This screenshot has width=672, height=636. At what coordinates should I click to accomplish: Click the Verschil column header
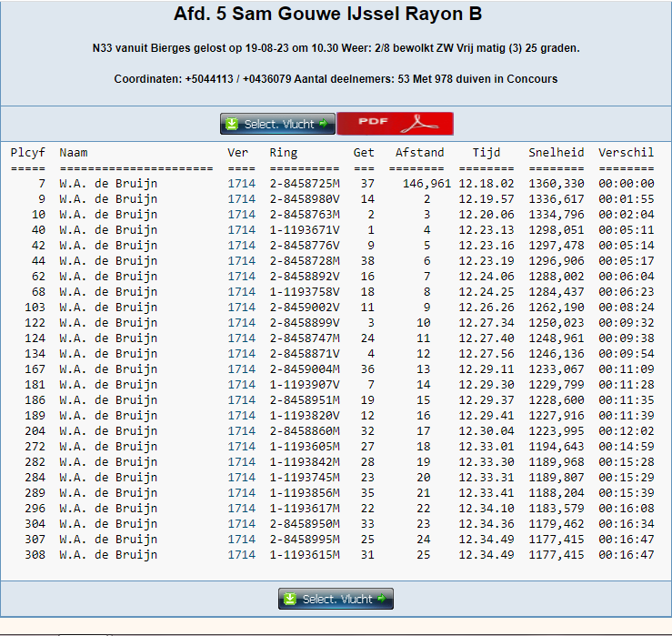(627, 153)
